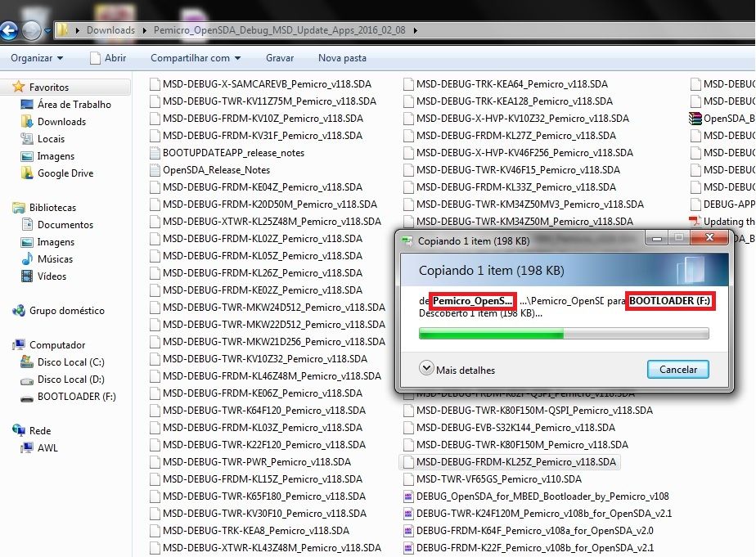Select DEBUG_OpenSDA_for_MBED_Bootloader_by_Pemicro_v108 icon
Viewport: 756px width, 557px height.
(408, 496)
